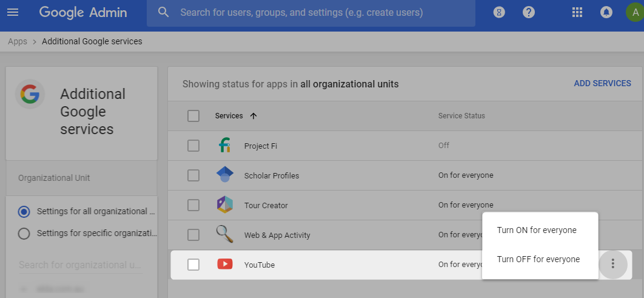Click the Project Fi icon
The height and width of the screenshot is (298, 644).
click(x=224, y=146)
